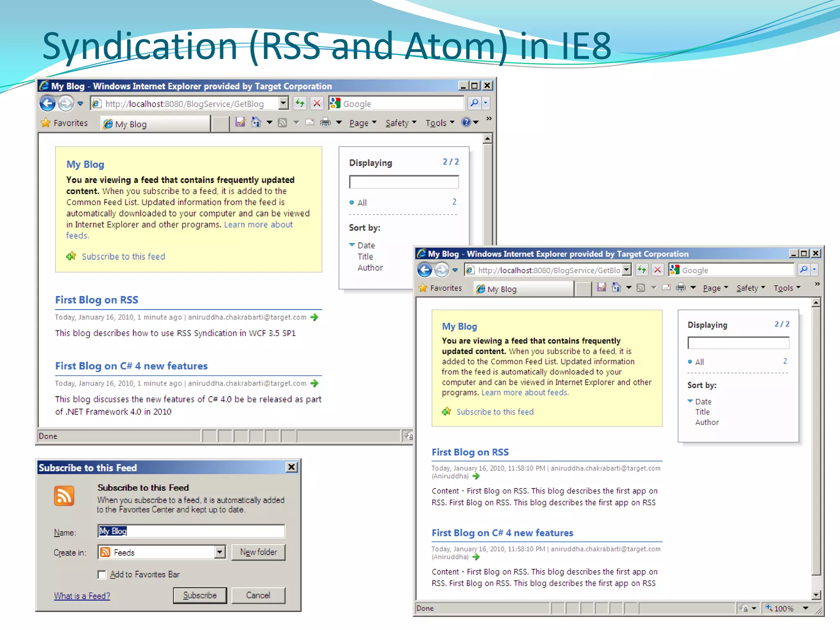Check the Add to Favorites Bar checkbox
This screenshot has height=630, width=840.
pos(102,575)
